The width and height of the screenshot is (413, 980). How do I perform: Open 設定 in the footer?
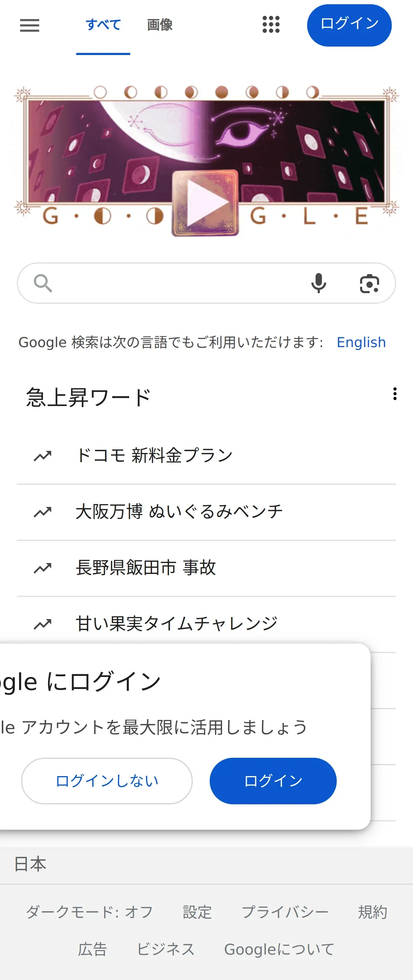tap(197, 912)
